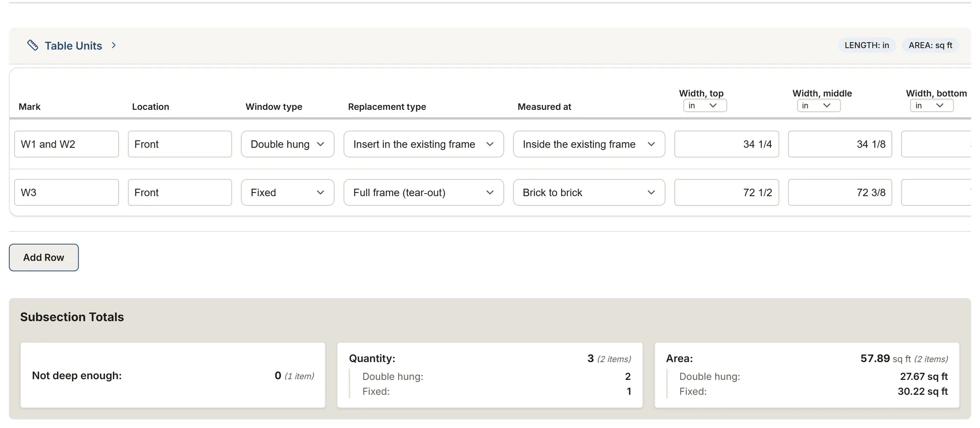This screenshot has width=980, height=428.
Task: Click the 27.67 sq ft Double hung area
Action: point(924,377)
